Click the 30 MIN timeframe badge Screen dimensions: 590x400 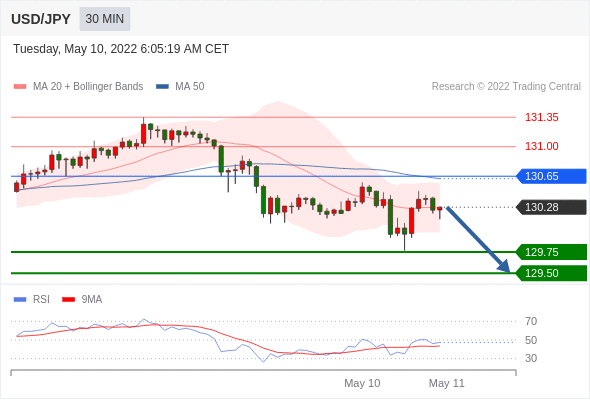(x=105, y=19)
